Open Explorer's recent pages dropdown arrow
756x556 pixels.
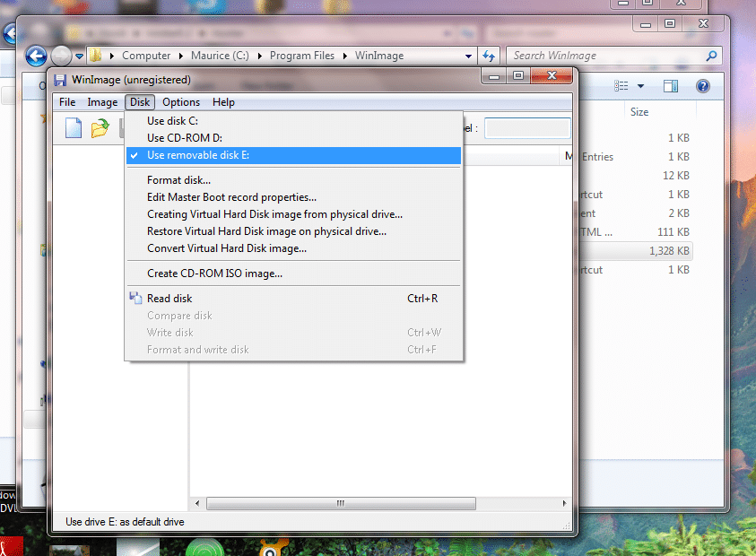[80, 56]
